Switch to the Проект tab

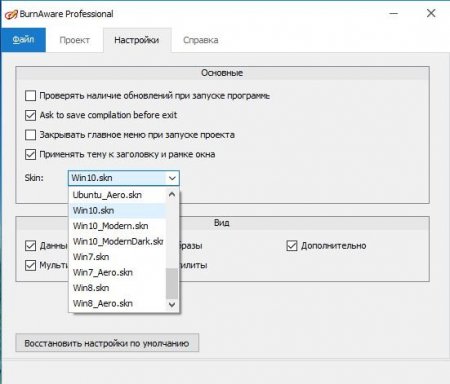74,40
